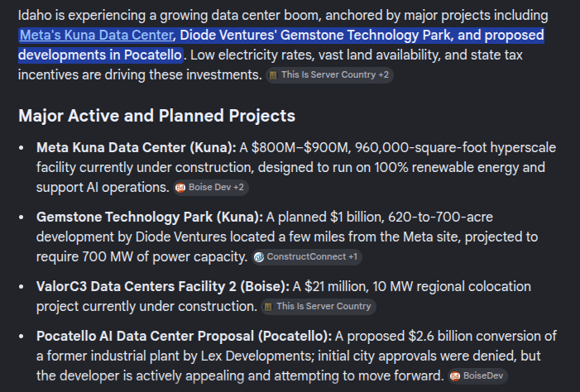Image resolution: width=580 pixels, height=392 pixels.
Task: Click the "Major Active and Planned Projects" heading
Action: (x=157, y=116)
